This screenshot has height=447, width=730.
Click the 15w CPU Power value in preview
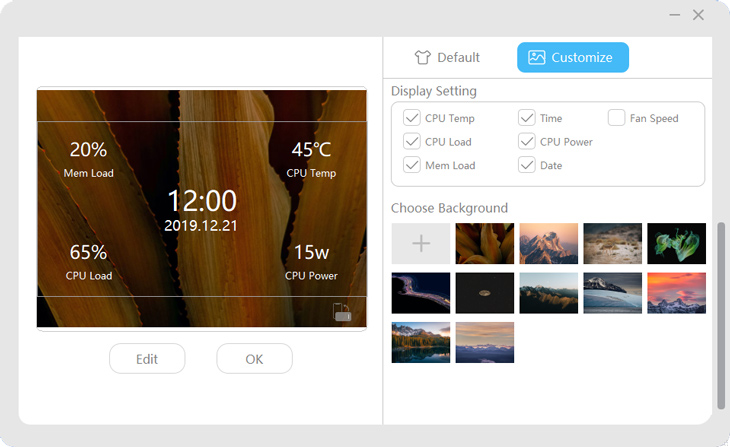(x=311, y=252)
